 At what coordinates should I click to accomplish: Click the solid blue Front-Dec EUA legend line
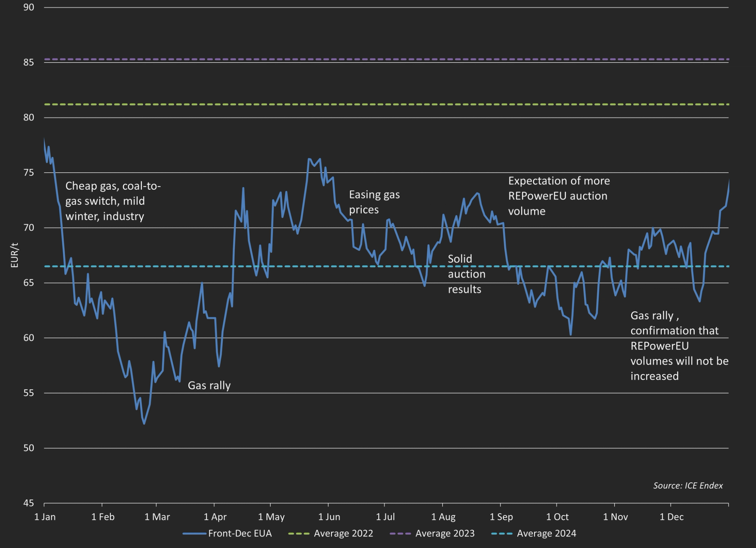tap(194, 534)
